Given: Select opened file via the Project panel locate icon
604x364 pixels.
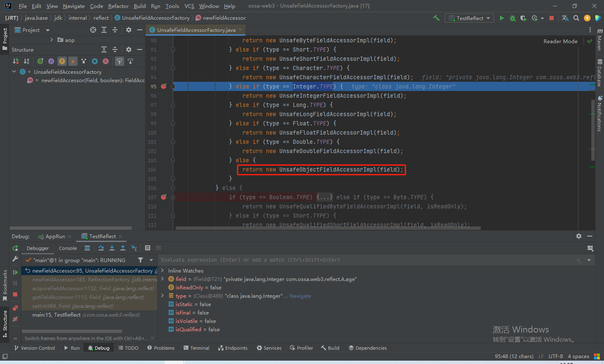Looking at the screenshot, I should (93, 30).
